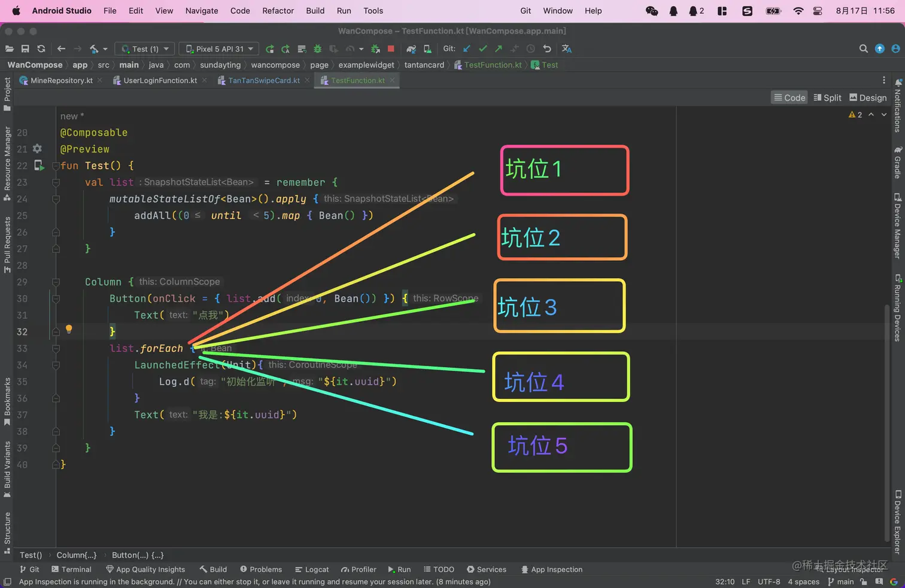
Task: Click the Git Rollback undo icon
Action: (546, 49)
